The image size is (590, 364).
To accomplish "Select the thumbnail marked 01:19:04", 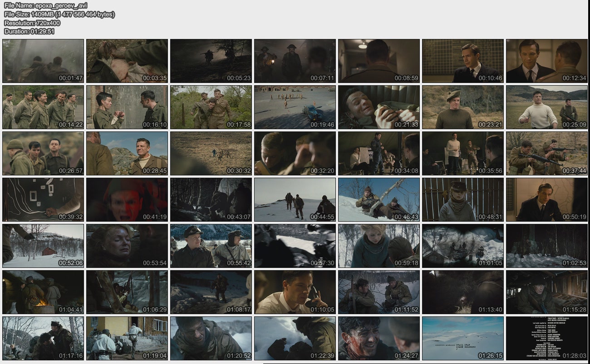I will [x=127, y=338].
